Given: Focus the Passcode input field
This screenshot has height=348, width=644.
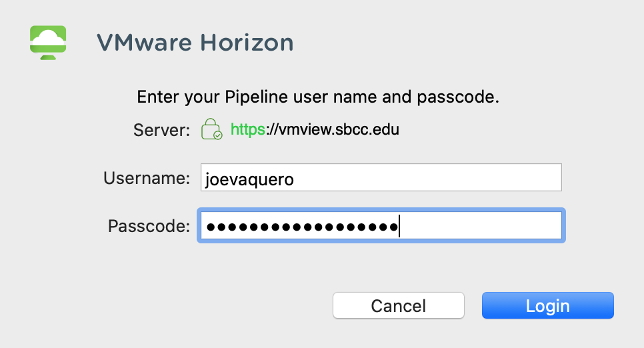Looking at the screenshot, I should coord(381,226).
